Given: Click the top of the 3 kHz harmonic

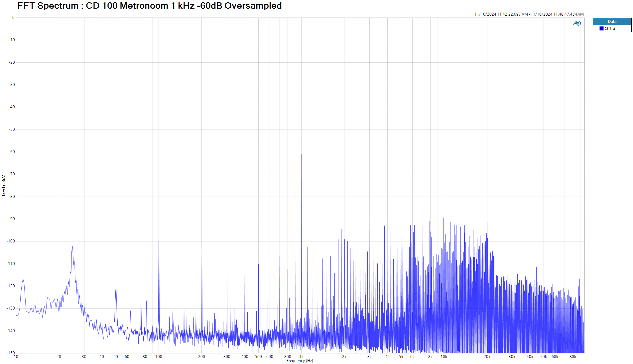Looking at the screenshot, I should (370, 214).
